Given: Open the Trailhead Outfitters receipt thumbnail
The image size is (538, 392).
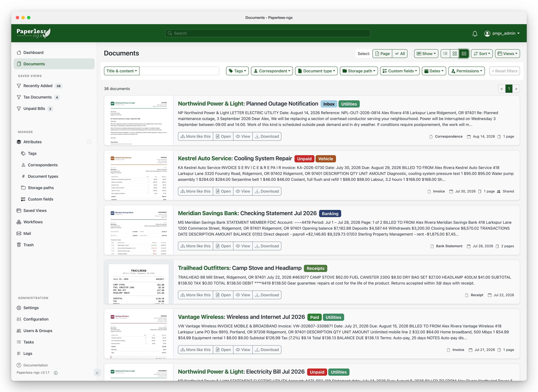Looking at the screenshot, I should (139, 282).
